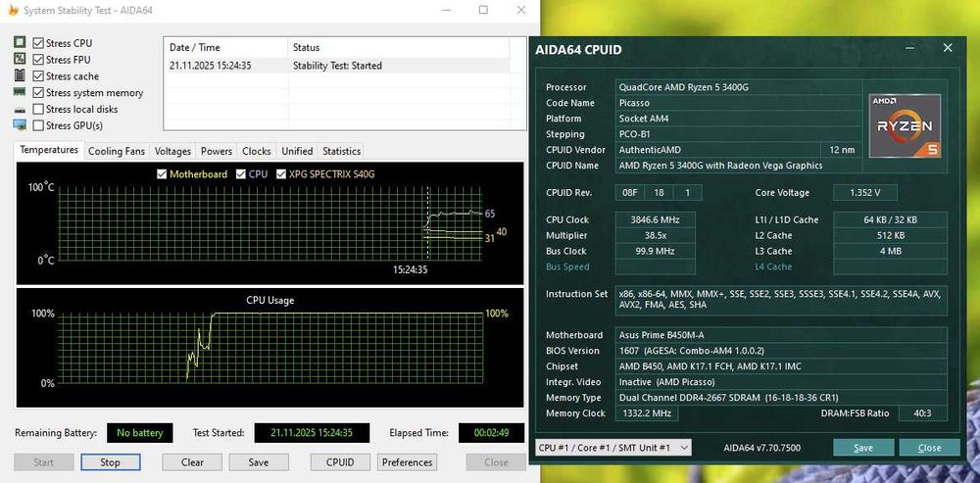Click the Date / Time column header
The image size is (980, 483).
(x=225, y=47)
